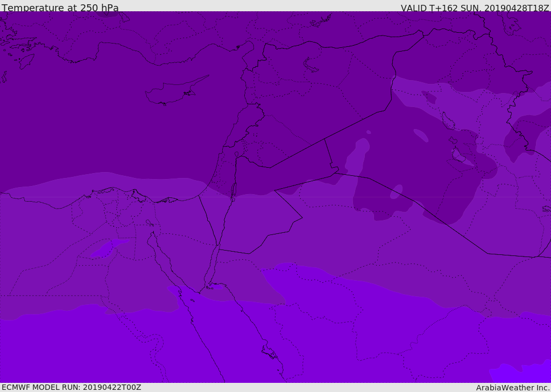Click the ArabiaWeather Inc. credit text
Screen dimensions: 551x392
click(512, 388)
